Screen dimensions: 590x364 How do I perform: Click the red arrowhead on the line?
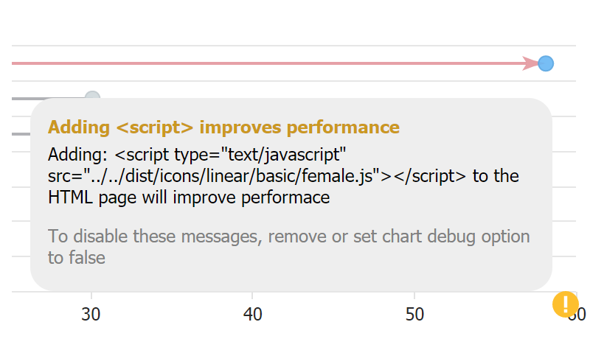531,63
